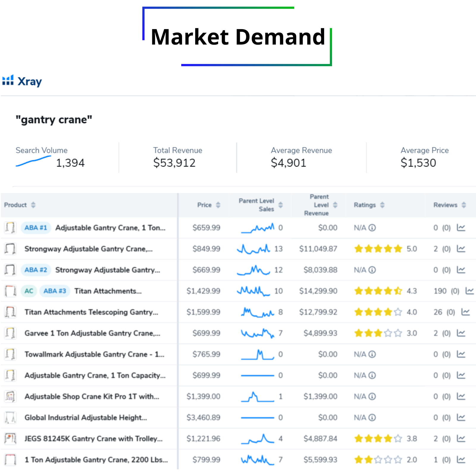Open thumbnail of JEGS 81245K Gantry Crane

tap(10, 439)
